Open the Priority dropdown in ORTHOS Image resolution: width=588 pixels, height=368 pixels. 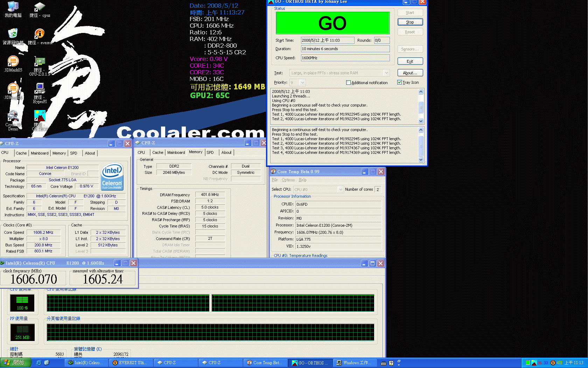303,82
